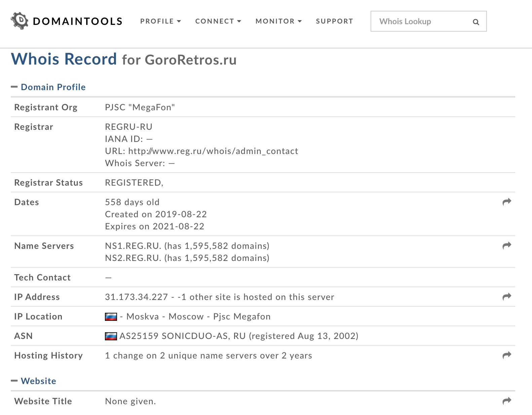Select the expiry date 2021-08-22
The height and width of the screenshot is (415, 532).
179,226
